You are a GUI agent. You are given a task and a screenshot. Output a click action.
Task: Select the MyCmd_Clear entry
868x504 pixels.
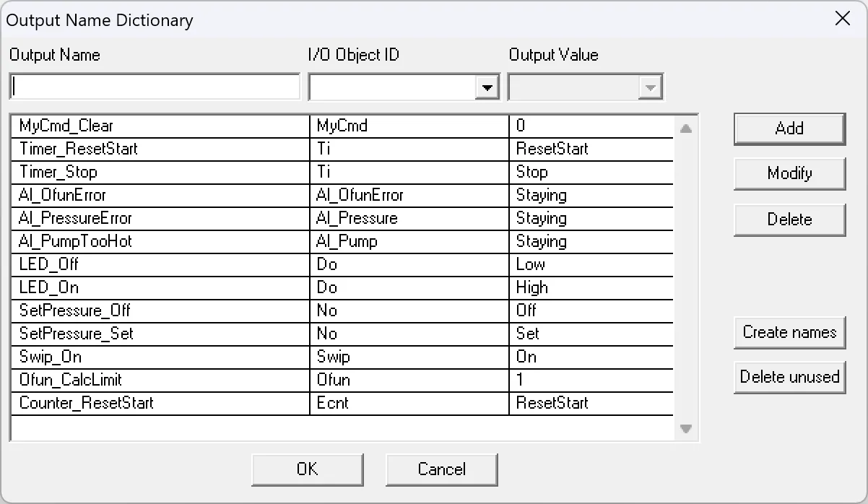(144, 126)
